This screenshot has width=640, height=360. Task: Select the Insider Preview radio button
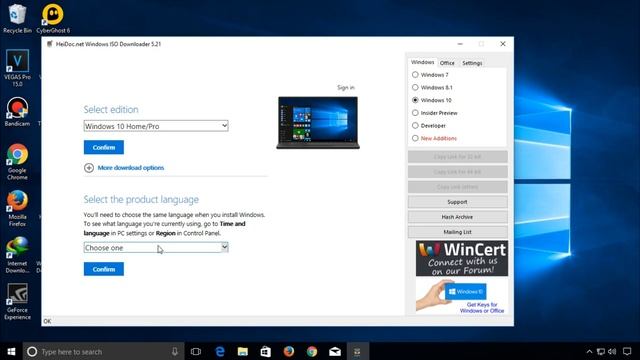click(x=415, y=113)
